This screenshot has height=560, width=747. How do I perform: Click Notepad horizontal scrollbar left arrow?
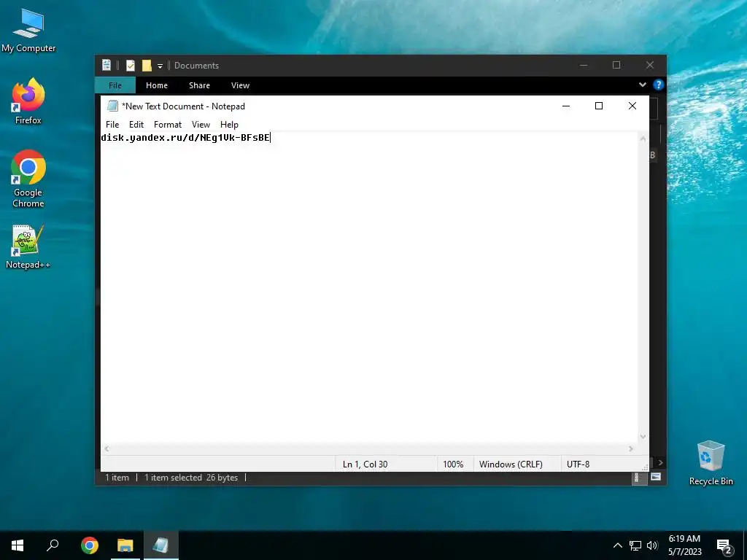coord(107,448)
